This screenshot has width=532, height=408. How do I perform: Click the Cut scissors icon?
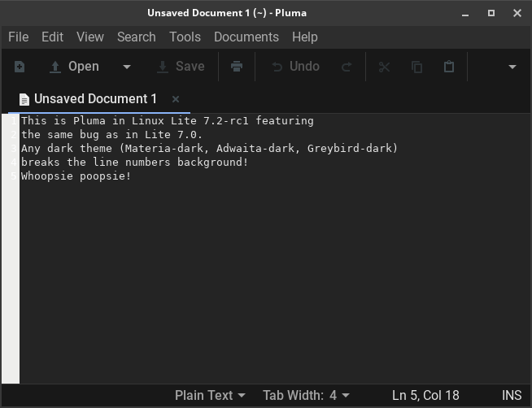pyautogui.click(x=385, y=67)
